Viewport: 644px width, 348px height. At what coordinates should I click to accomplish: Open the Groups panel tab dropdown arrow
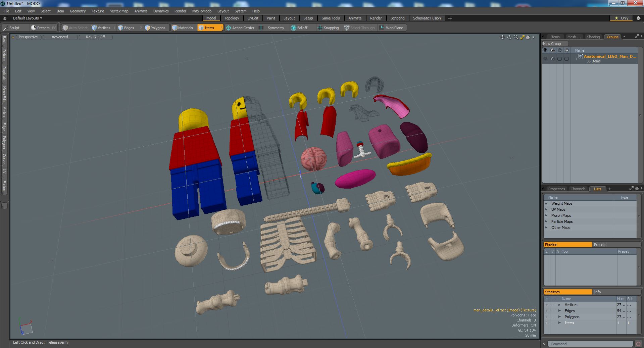tap(624, 37)
